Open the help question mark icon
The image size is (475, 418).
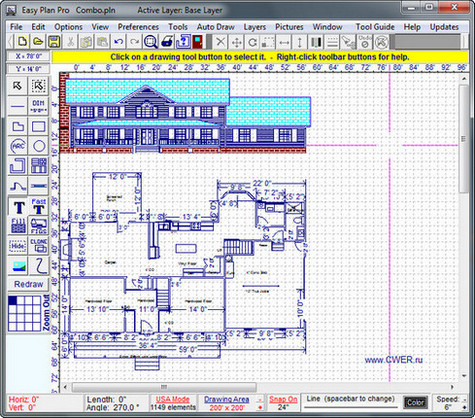click(183, 42)
